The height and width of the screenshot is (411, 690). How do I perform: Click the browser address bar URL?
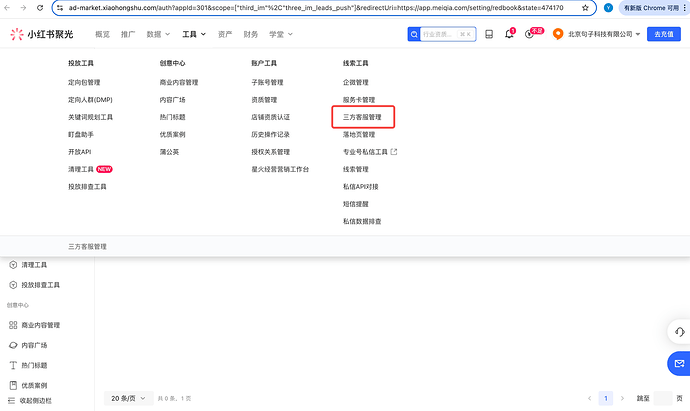click(316, 8)
